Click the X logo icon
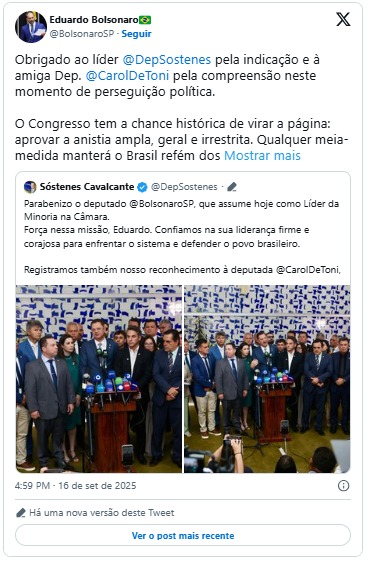 tap(343, 19)
